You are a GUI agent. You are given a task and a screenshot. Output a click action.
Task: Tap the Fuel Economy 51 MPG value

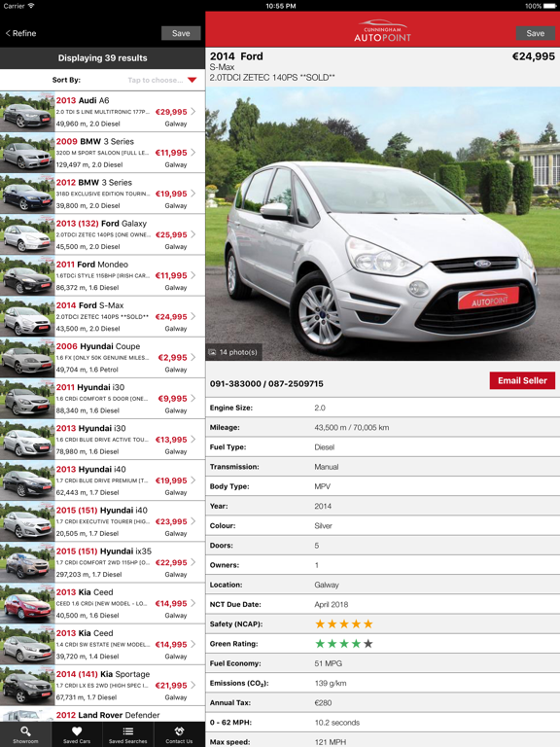pyautogui.click(x=328, y=663)
